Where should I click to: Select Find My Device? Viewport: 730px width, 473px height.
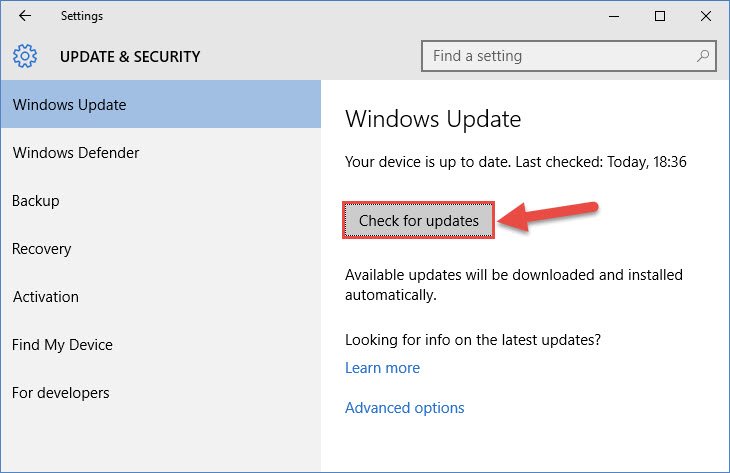tap(161, 345)
